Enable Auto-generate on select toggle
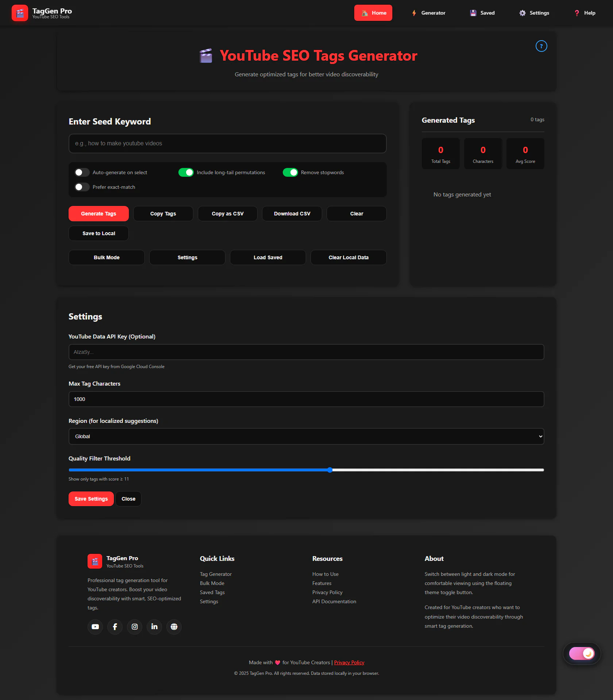613x700 pixels. point(82,172)
